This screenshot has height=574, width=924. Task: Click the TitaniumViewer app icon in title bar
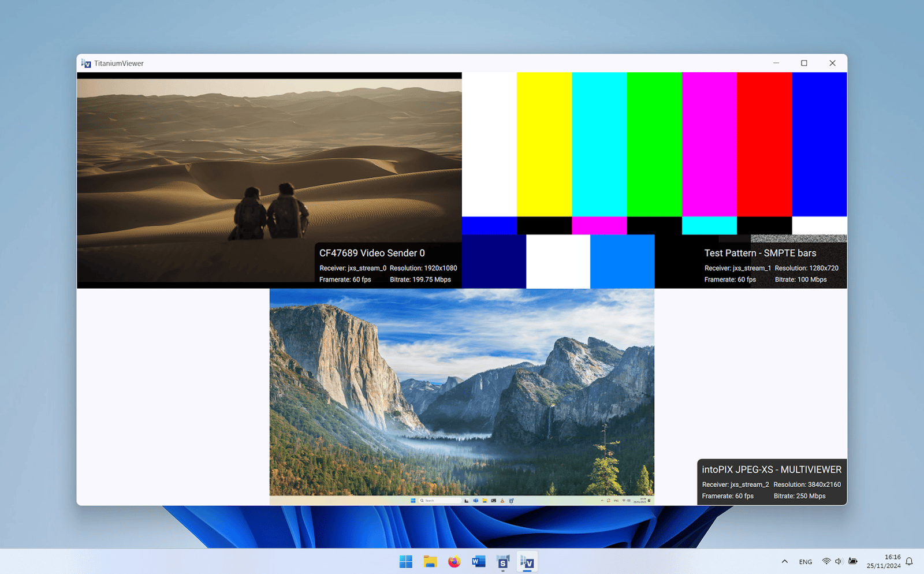pos(86,64)
